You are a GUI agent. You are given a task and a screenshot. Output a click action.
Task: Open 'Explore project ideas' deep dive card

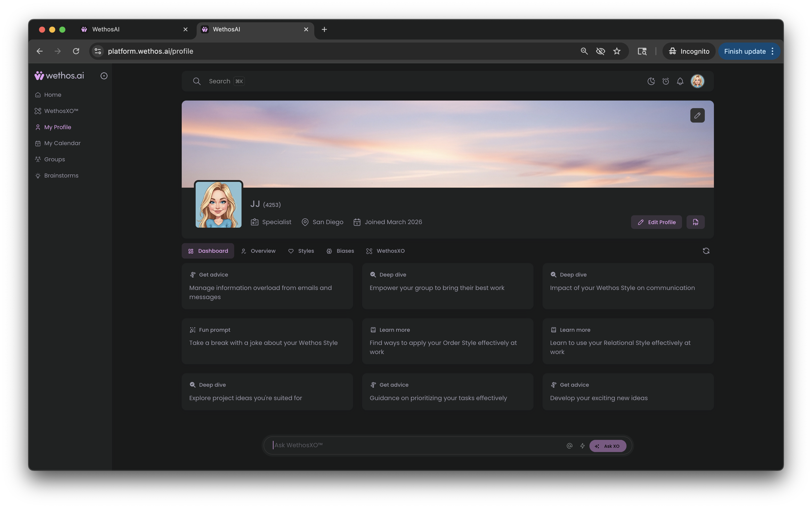tap(267, 392)
